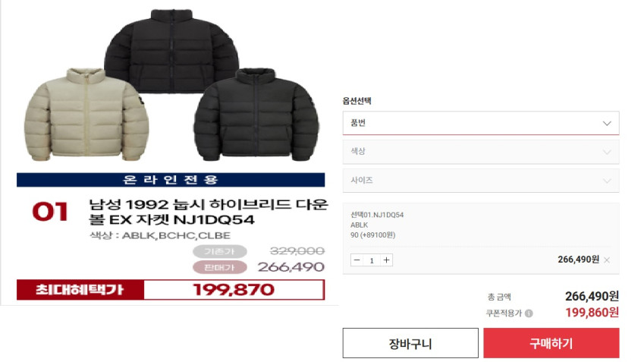Image resolution: width=644 pixels, height=362 pixels.
Task: Click the minus quantity icon
Action: coord(357,260)
